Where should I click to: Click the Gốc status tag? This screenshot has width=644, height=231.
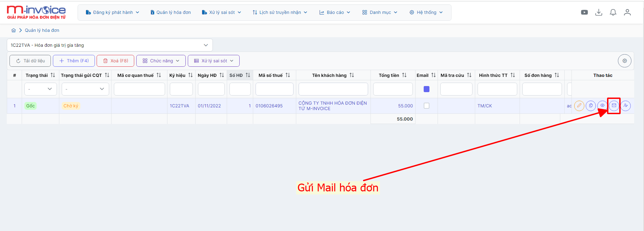click(31, 106)
